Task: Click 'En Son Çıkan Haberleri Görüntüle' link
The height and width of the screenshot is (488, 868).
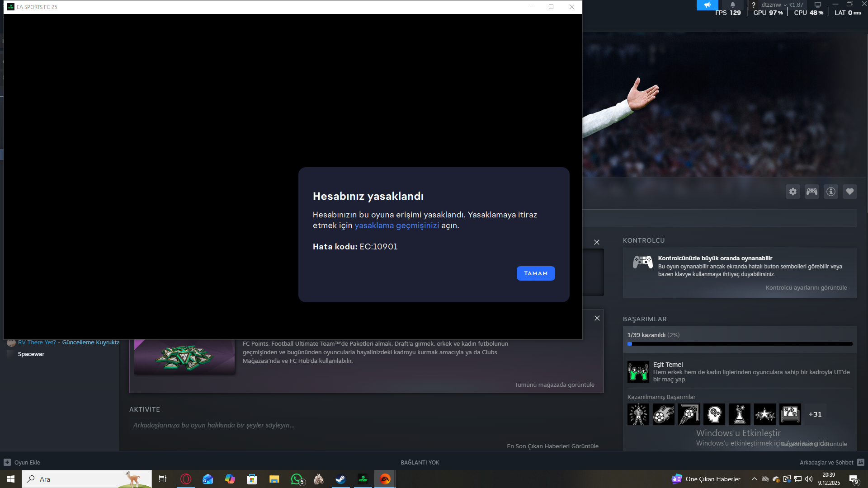Action: click(552, 446)
